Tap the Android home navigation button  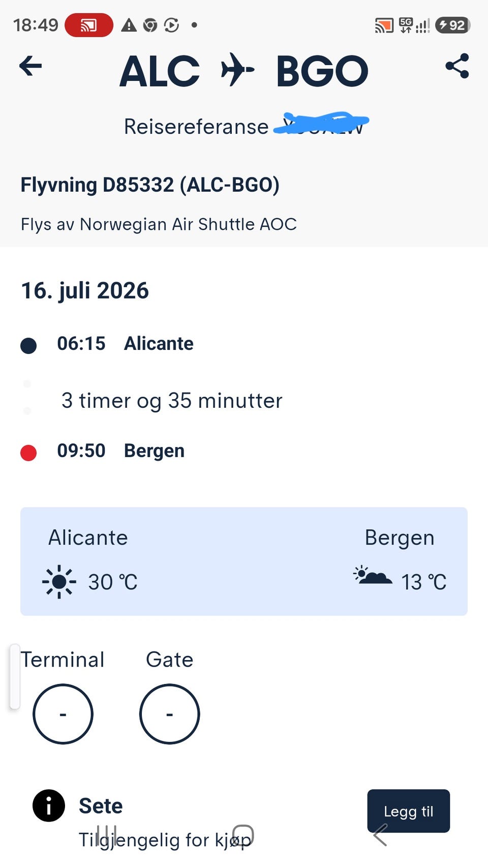click(x=243, y=835)
